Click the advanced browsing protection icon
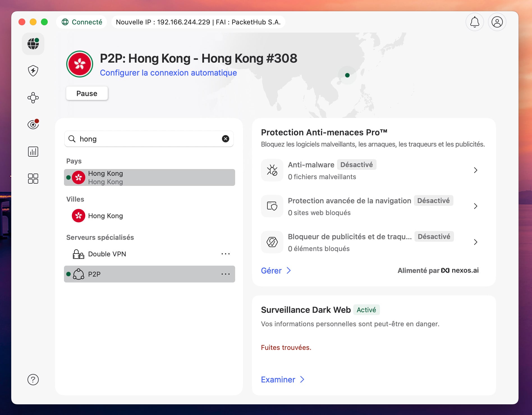Image resolution: width=532 pixels, height=415 pixels. tap(272, 206)
